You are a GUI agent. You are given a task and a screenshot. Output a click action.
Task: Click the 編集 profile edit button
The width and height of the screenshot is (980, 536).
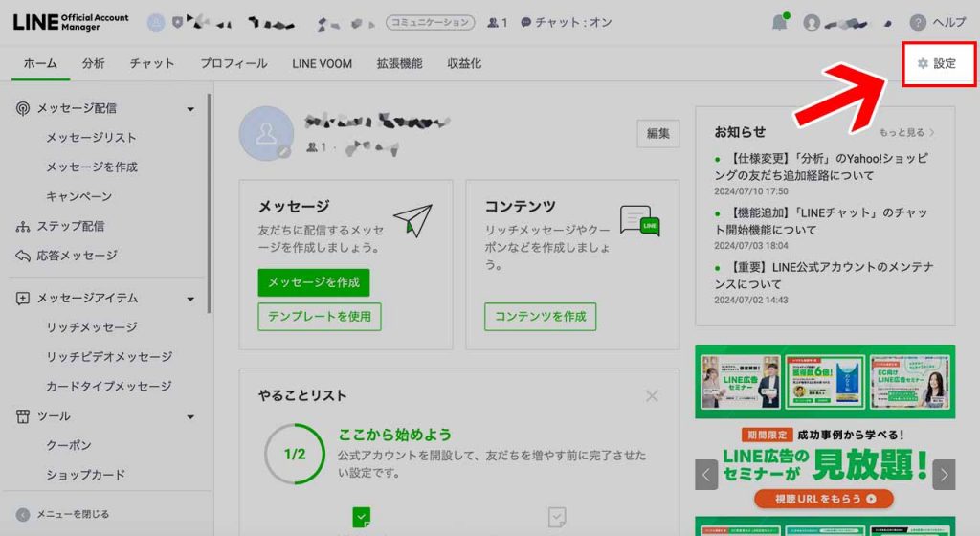pos(658,134)
